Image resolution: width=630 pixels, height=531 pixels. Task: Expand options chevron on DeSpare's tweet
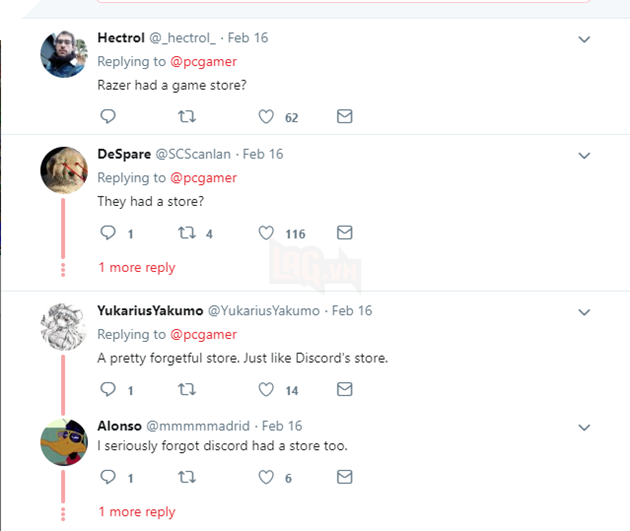(x=585, y=155)
